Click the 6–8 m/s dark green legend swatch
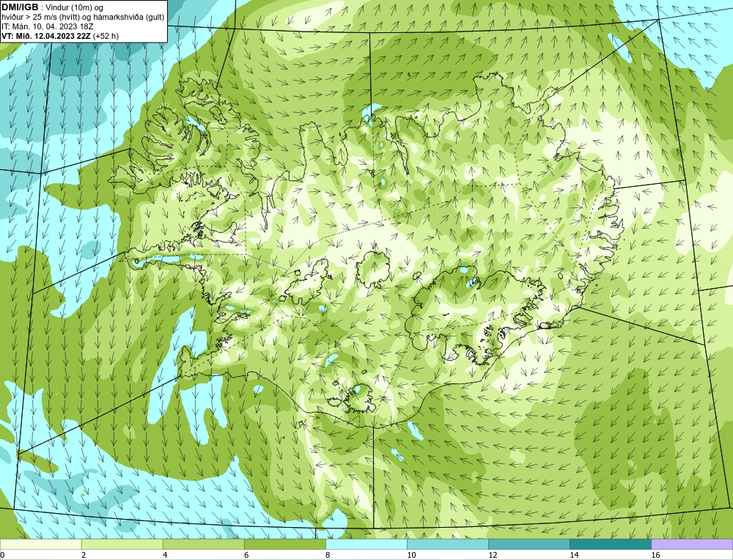Viewport: 733px width, 560px height. point(284,545)
